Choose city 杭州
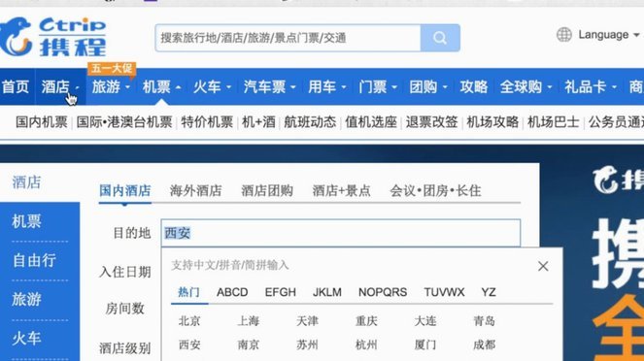This screenshot has height=361, width=644. tap(366, 345)
